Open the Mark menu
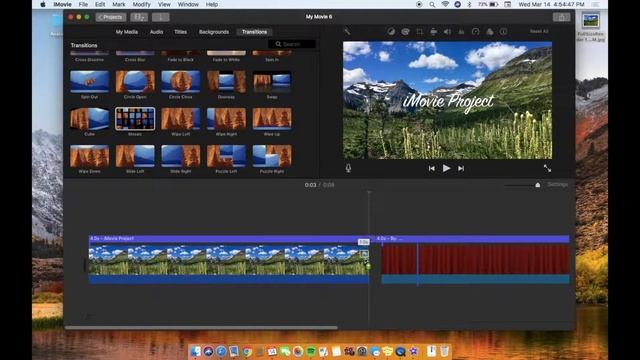The image size is (640, 360). tap(119, 4)
